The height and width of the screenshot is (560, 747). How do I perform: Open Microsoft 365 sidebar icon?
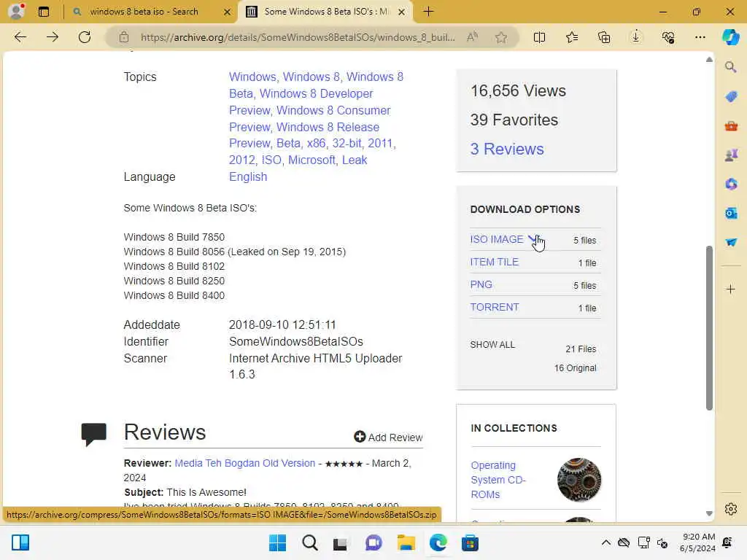[x=731, y=184]
